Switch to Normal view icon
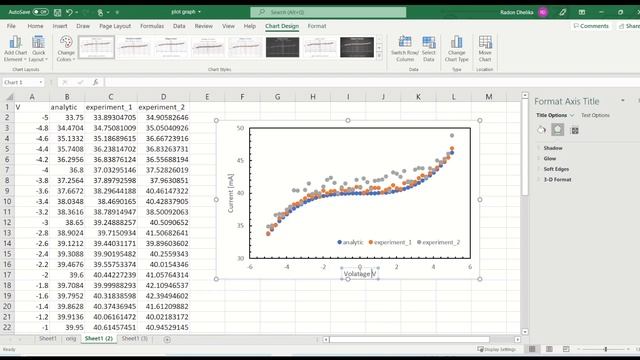This screenshot has width=640, height=360. coord(532,349)
